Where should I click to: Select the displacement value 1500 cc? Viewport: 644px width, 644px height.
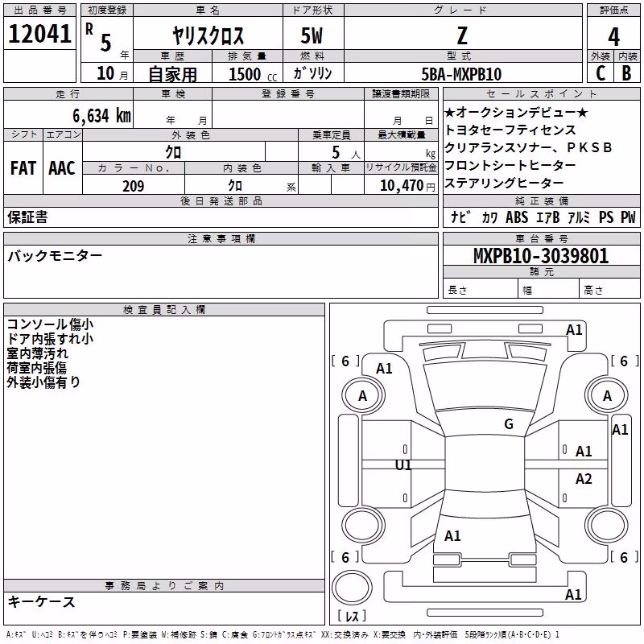click(253, 74)
